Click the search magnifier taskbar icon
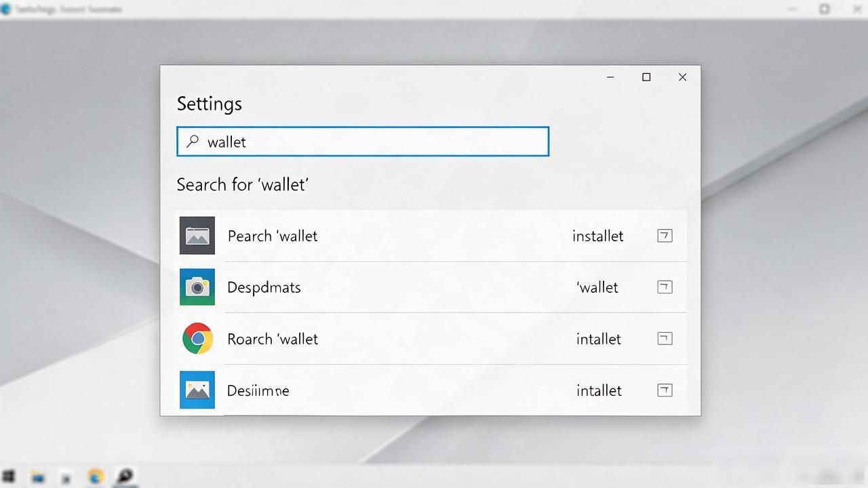Image resolution: width=868 pixels, height=488 pixels. pos(125,476)
